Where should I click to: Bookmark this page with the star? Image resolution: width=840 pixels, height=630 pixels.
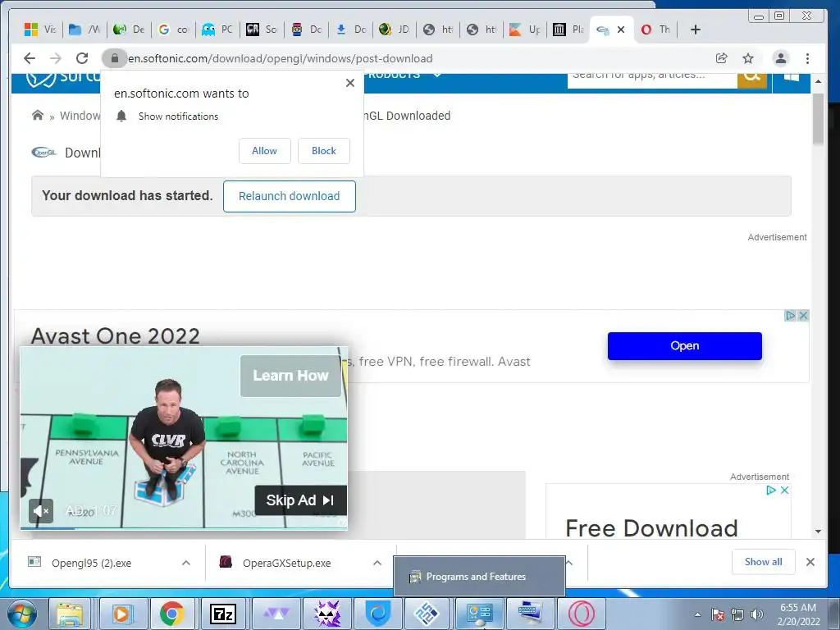tap(748, 58)
